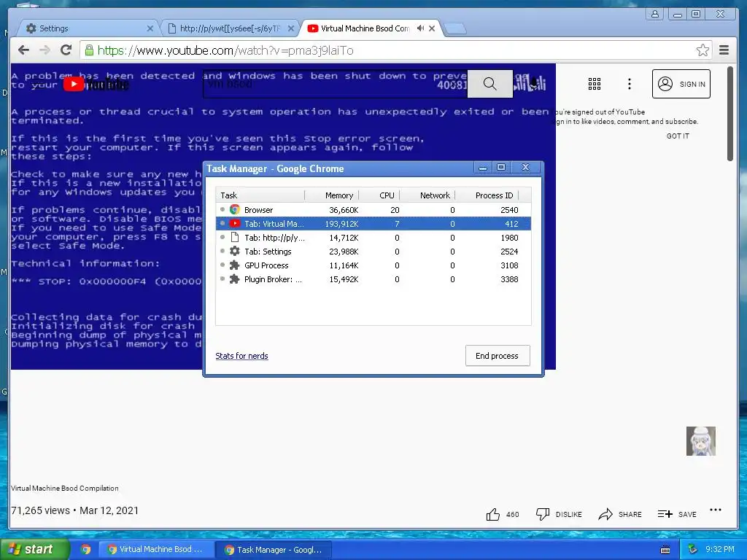Sort Task Manager by Network column
The height and width of the screenshot is (560, 747).
[x=427, y=195]
